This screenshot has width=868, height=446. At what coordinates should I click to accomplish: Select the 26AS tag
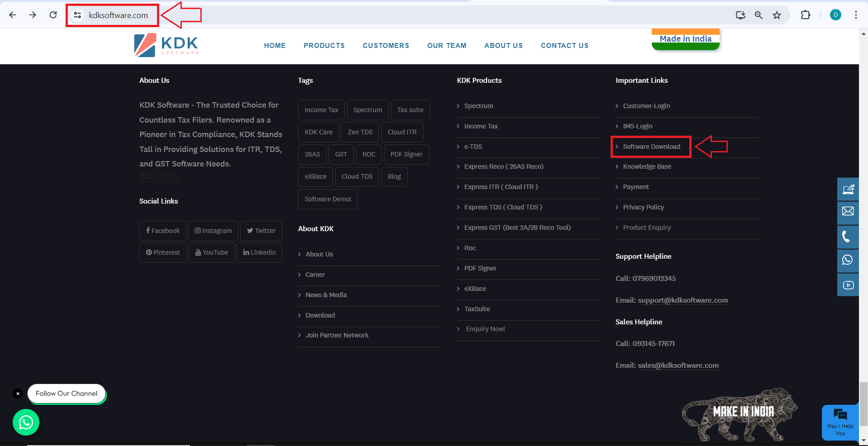312,154
